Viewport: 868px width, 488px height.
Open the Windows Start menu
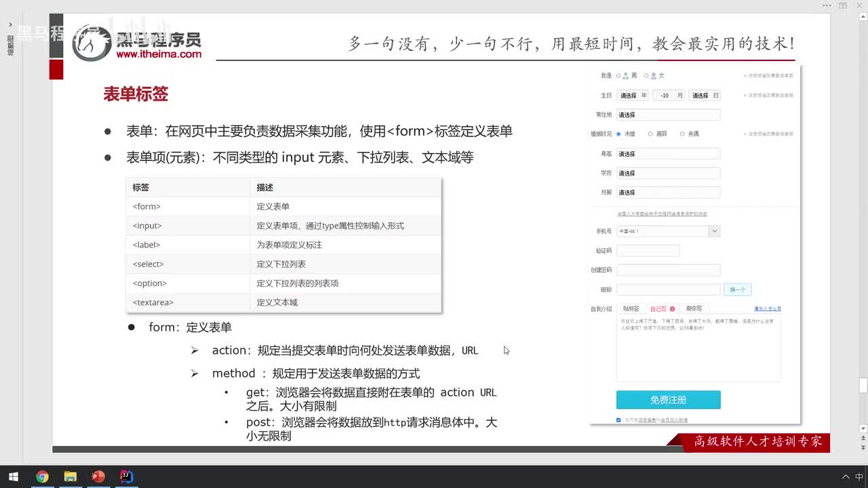point(13,476)
